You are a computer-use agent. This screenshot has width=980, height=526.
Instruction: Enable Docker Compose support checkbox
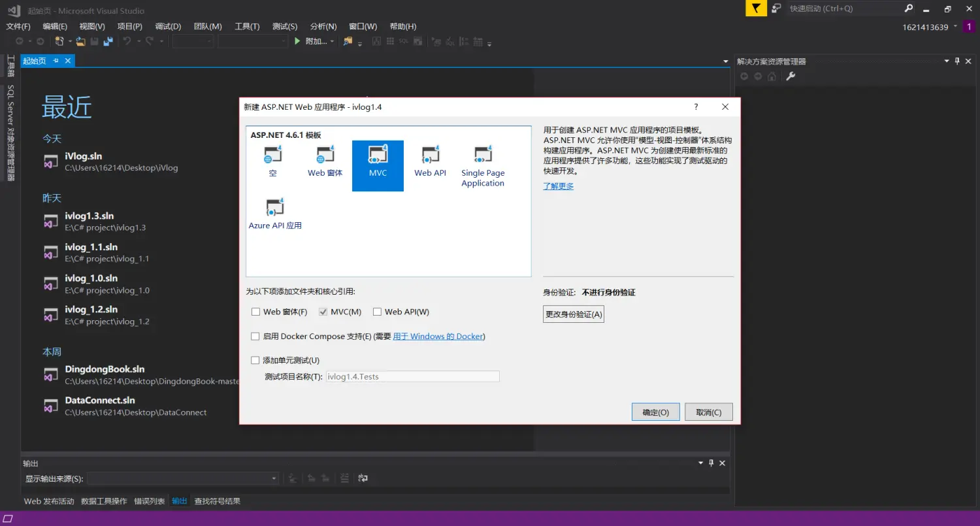pos(255,337)
